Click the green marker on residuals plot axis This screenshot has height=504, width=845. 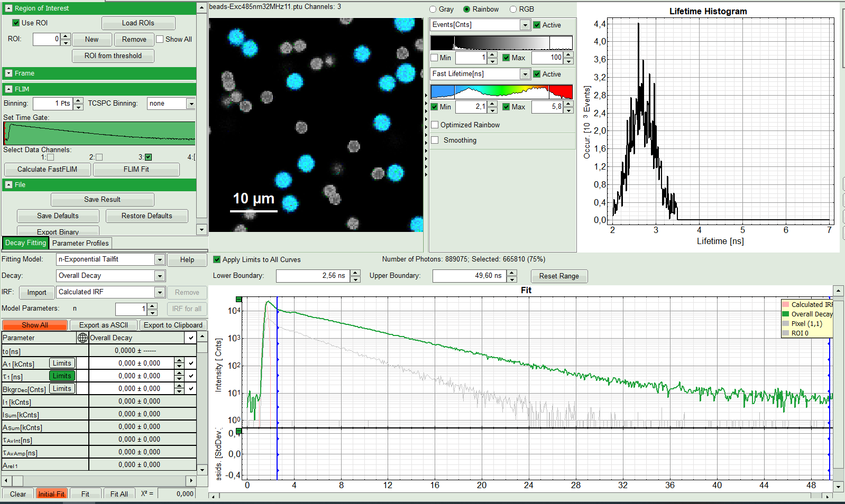(x=238, y=431)
